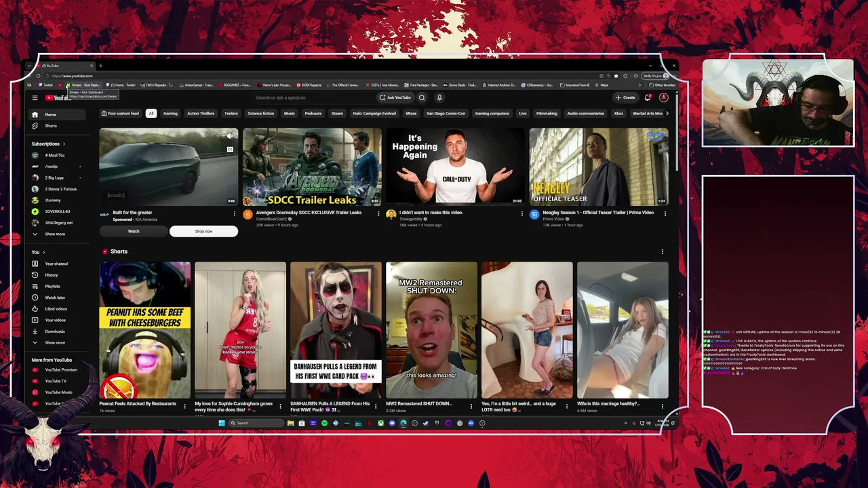This screenshot has height=488, width=868.
Task: Open three-dot menu for Built for the greater
Action: (235, 213)
